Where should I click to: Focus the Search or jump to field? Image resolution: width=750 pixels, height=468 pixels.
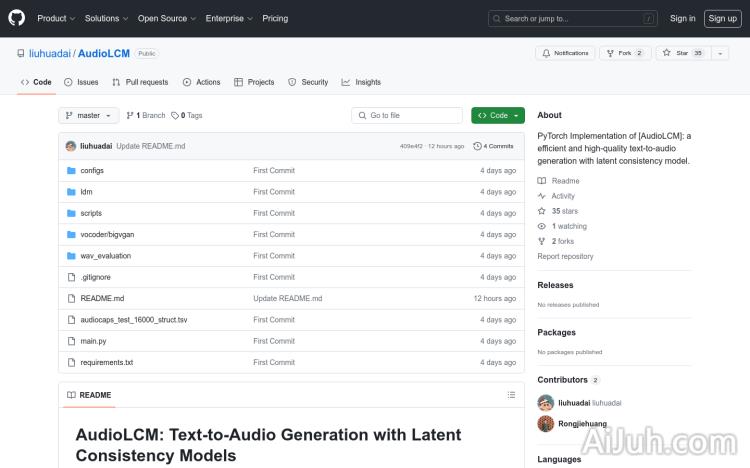pyautogui.click(x=573, y=19)
